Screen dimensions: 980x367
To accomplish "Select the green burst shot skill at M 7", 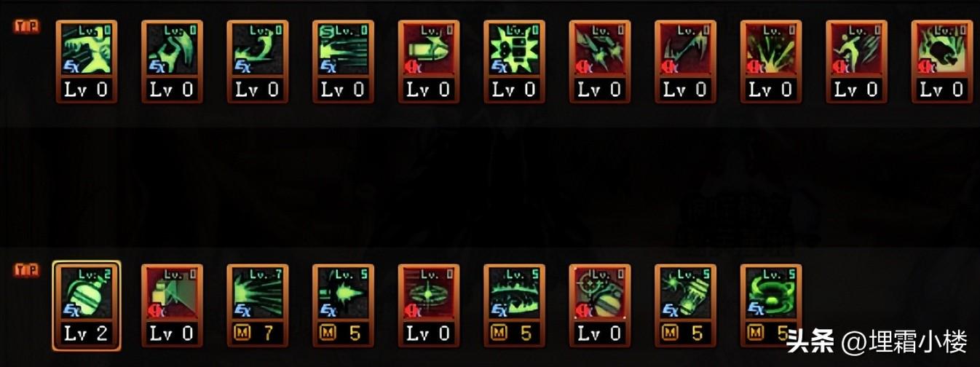I will 258,304.
